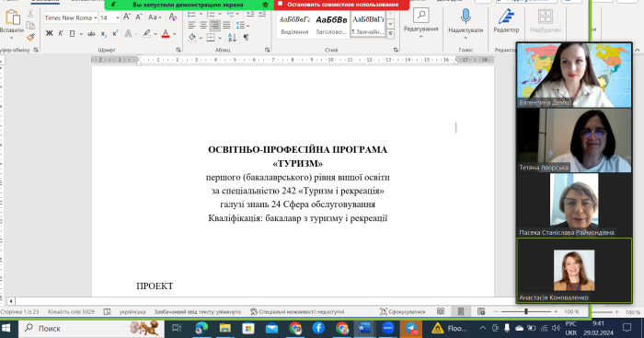
Task: Increase font size with the larger A
Action: [127, 17]
